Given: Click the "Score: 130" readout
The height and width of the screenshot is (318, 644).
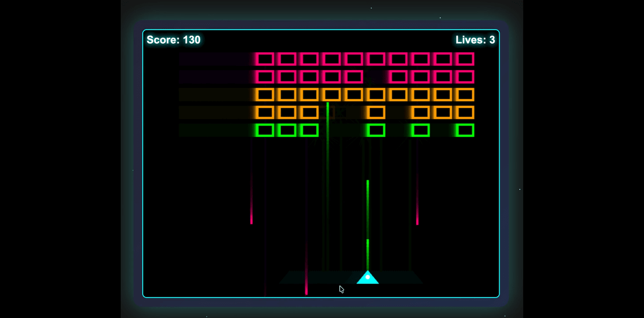Looking at the screenshot, I should coord(173,40).
